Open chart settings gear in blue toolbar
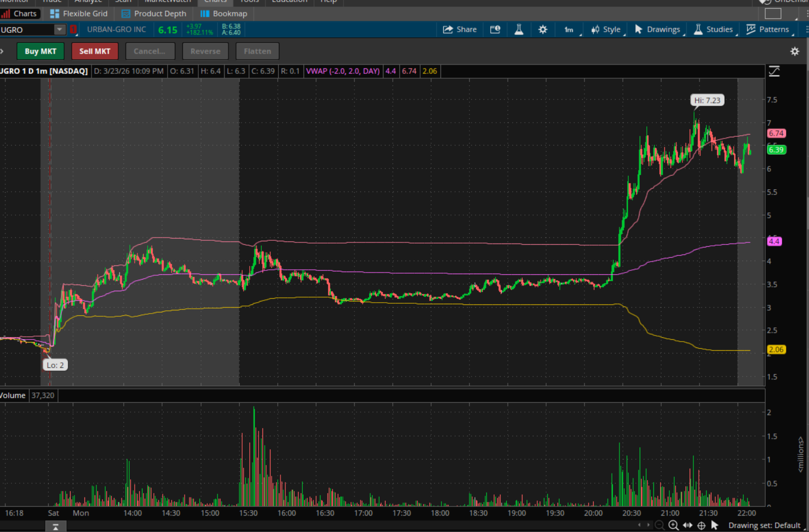The width and height of the screenshot is (809, 532). tap(543, 30)
